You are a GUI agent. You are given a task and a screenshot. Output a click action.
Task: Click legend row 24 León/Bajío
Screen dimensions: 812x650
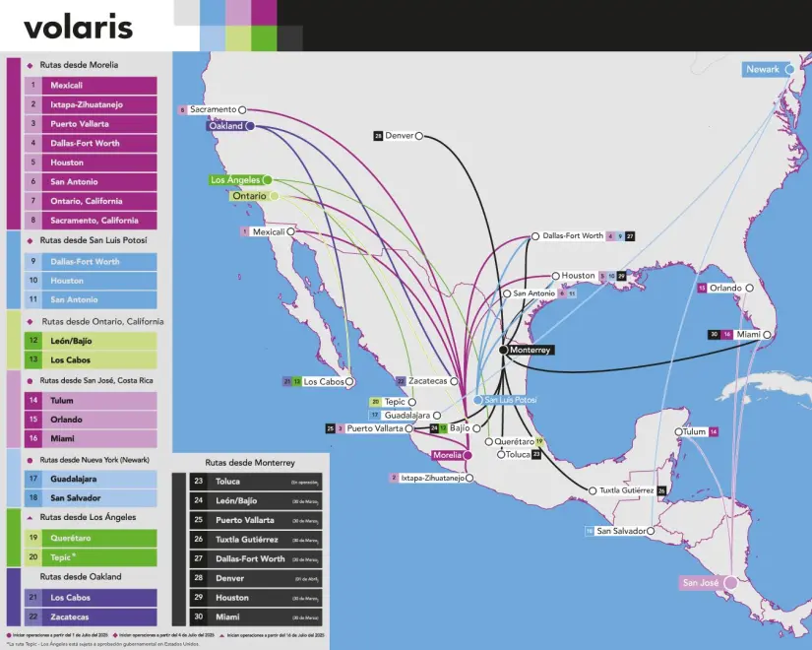pos(256,500)
